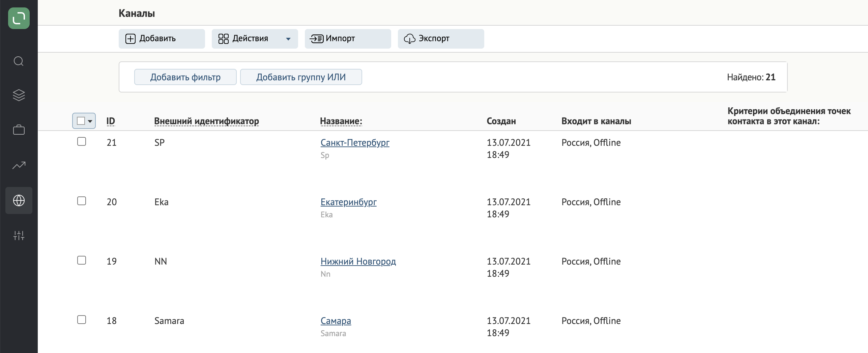Check the row 19 NN checkbox
868x353 pixels.
pos(82,260)
